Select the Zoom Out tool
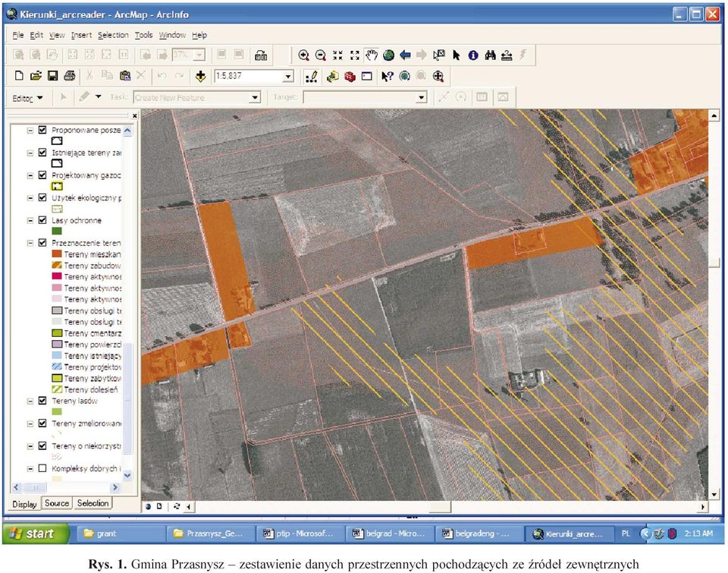 click(320, 55)
